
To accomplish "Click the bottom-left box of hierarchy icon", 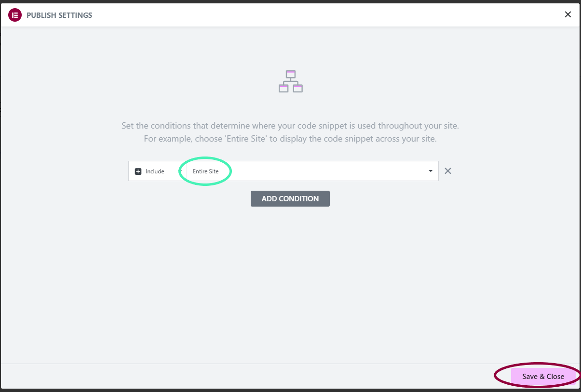I will [x=284, y=88].
